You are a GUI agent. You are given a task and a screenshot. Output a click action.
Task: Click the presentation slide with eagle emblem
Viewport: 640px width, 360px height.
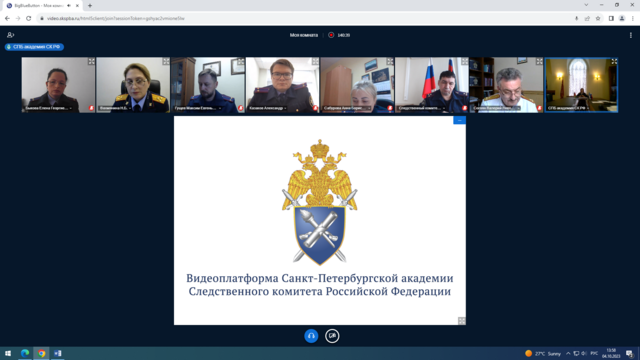tap(320, 220)
